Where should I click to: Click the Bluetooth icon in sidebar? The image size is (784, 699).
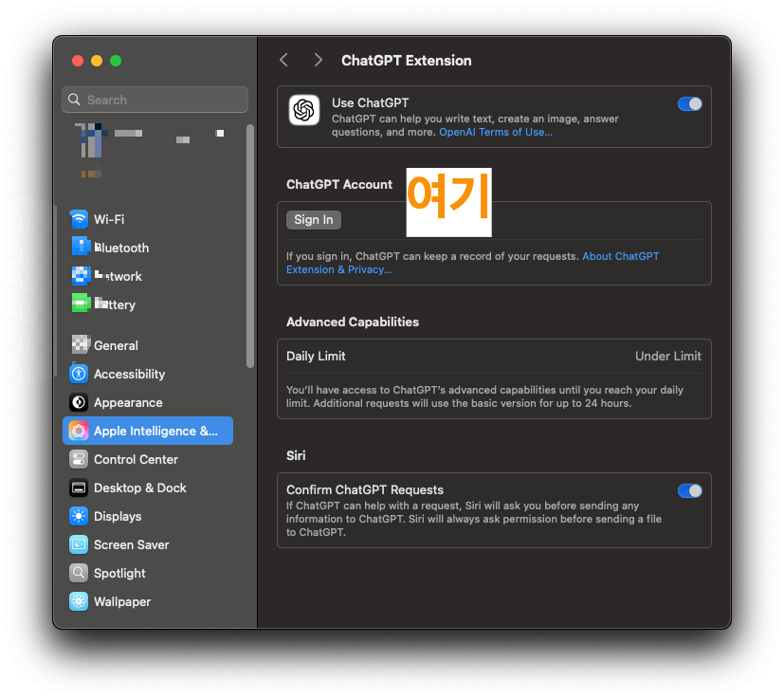coord(80,248)
